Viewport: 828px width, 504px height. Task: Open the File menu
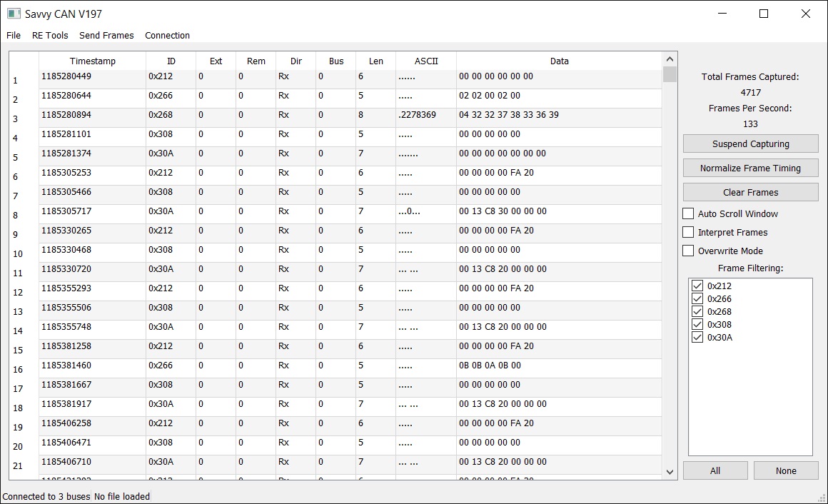click(13, 35)
